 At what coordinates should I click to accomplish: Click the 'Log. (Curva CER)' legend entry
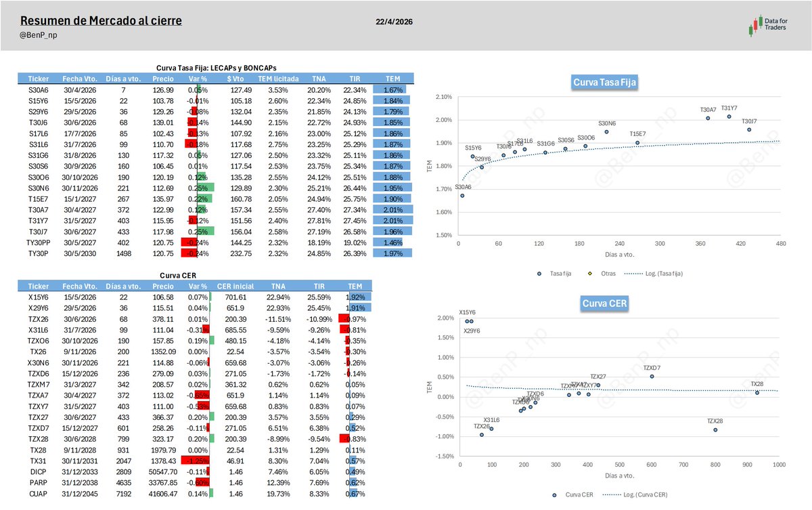tap(633, 495)
